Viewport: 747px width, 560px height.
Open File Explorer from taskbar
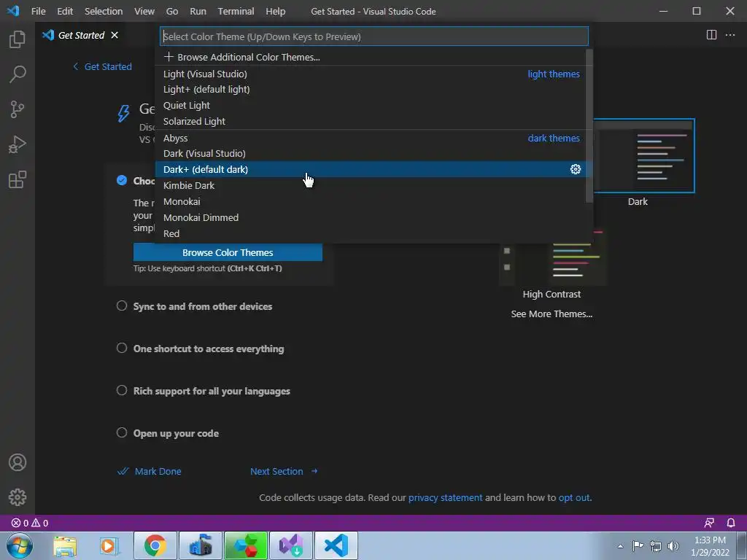[x=65, y=545]
